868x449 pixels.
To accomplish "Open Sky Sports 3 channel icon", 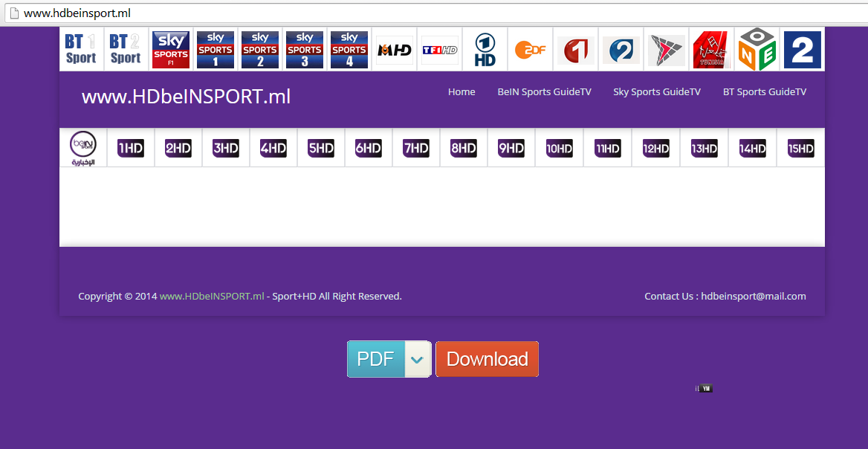I will coord(305,50).
